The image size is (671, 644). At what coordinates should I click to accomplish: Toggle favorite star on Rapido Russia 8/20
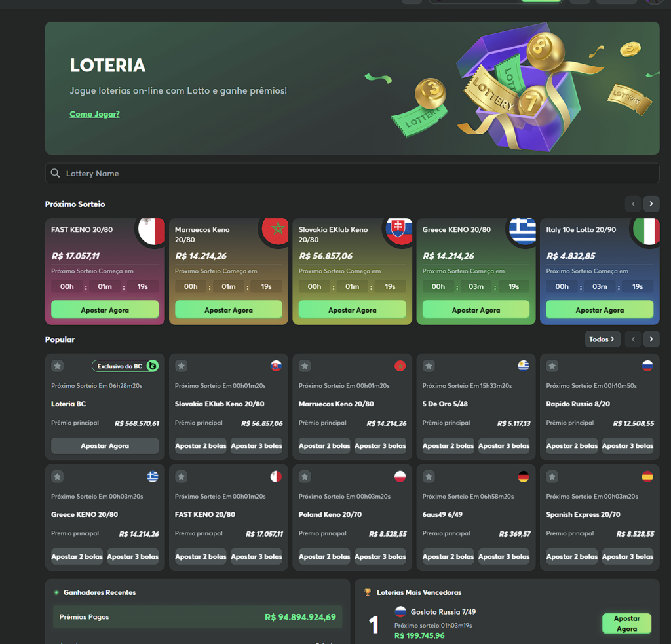point(552,366)
